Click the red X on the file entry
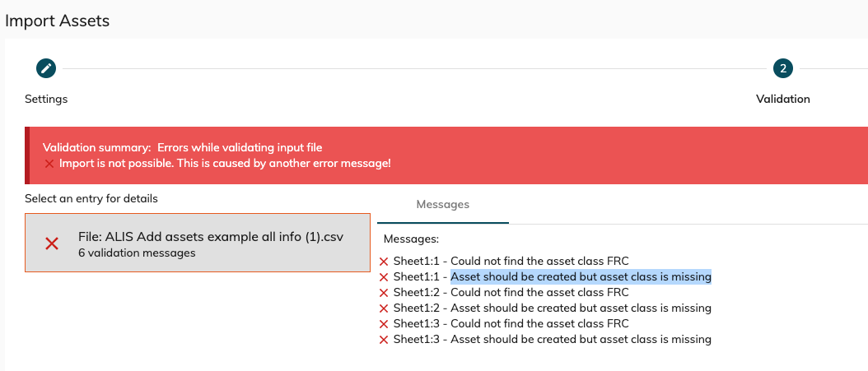The width and height of the screenshot is (868, 371). tap(52, 243)
